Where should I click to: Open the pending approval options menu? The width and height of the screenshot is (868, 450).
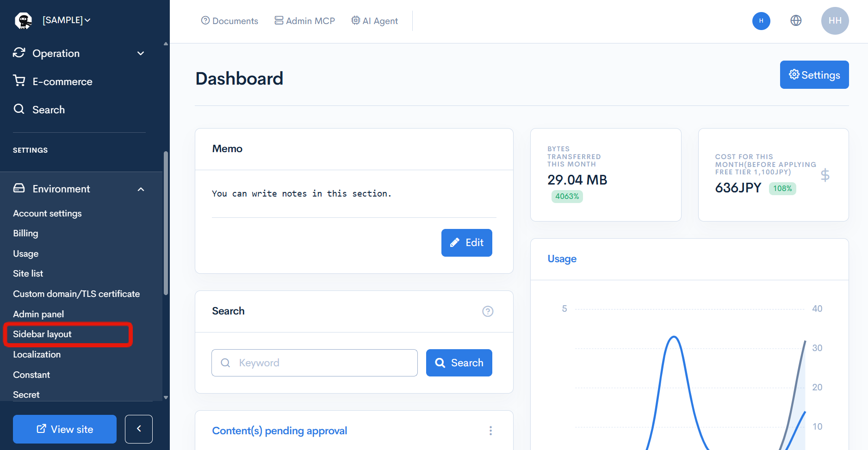pos(490,431)
